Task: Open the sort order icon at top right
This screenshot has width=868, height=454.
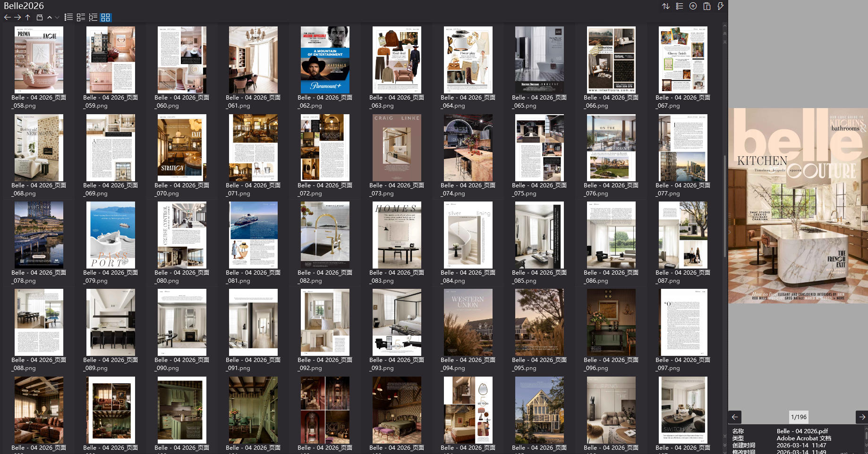Action: [x=666, y=6]
